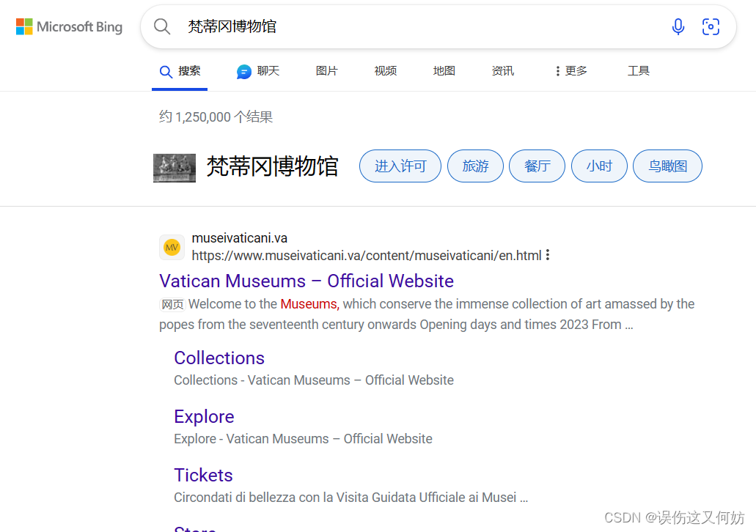Click the Microsoft Bing logo
Screen dimensions: 756x532
pyautogui.click(x=69, y=26)
